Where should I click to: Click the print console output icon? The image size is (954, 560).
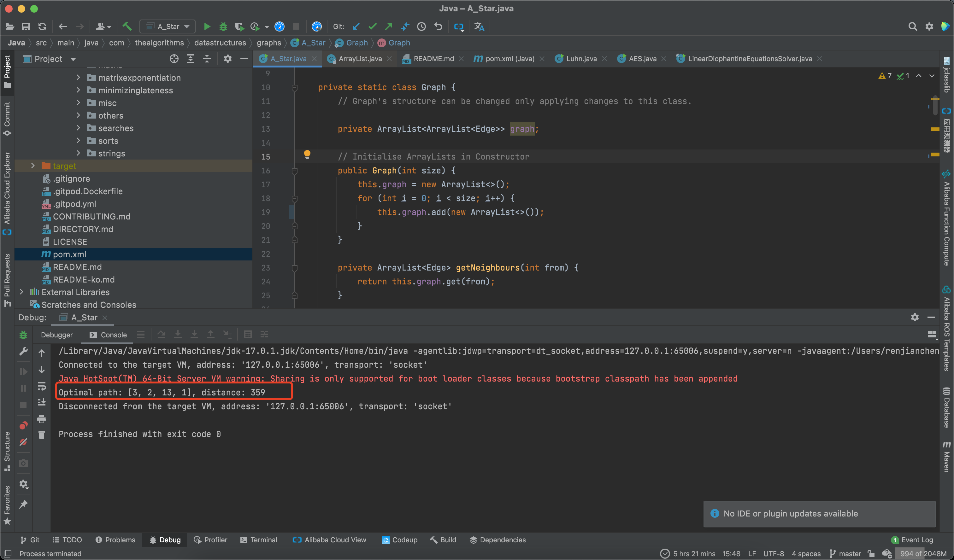click(42, 419)
